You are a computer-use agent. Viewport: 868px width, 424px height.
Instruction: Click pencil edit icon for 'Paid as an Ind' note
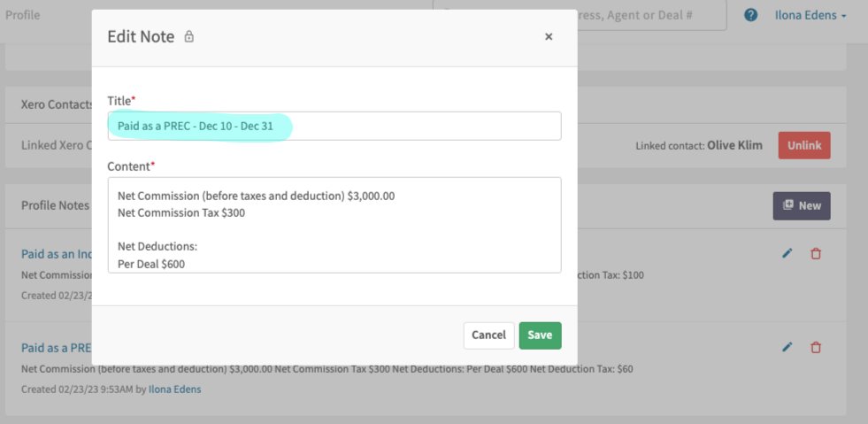[787, 254]
